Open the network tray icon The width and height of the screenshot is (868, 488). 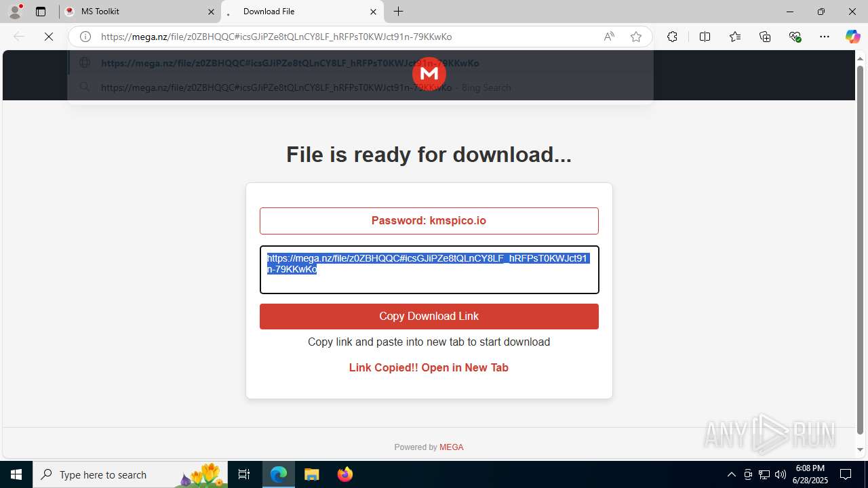tap(764, 474)
